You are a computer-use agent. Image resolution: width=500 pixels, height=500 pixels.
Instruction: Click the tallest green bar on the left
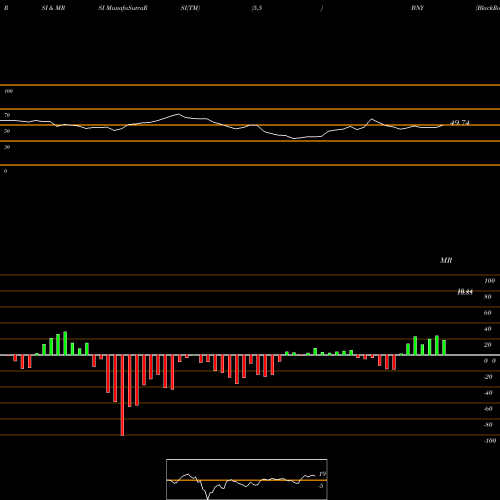65,343
